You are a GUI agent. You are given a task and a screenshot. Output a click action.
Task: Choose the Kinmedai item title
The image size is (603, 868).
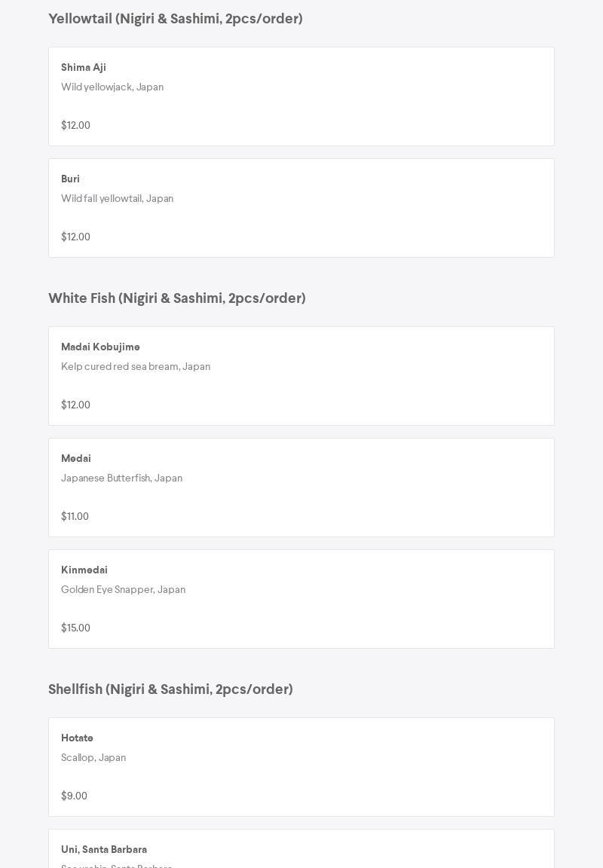(84, 570)
